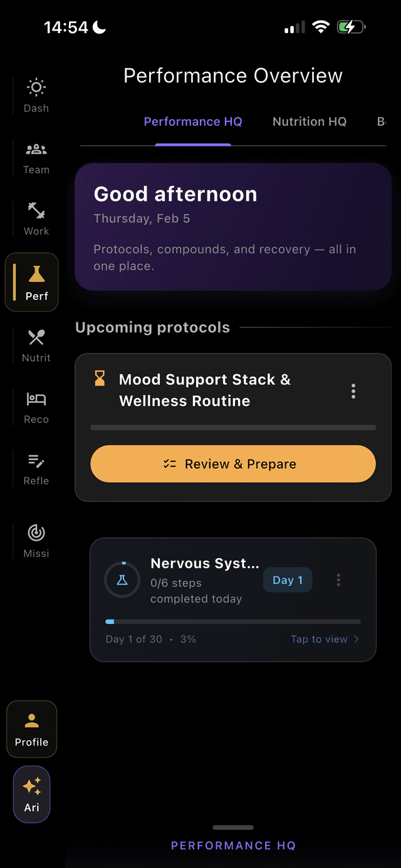Tap the flask progress ring icon
Screen dimensions: 401x868
pyautogui.click(x=122, y=580)
